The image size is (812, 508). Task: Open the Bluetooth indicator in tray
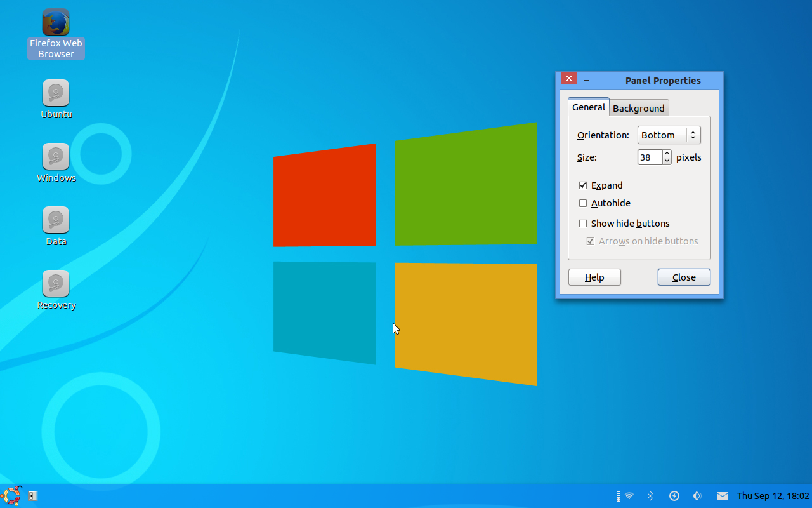click(650, 496)
